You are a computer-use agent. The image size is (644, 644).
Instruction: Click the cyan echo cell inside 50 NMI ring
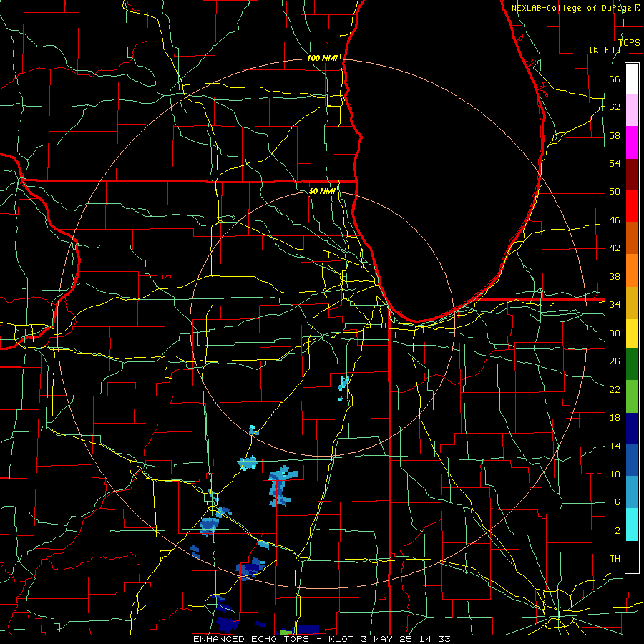click(x=343, y=383)
